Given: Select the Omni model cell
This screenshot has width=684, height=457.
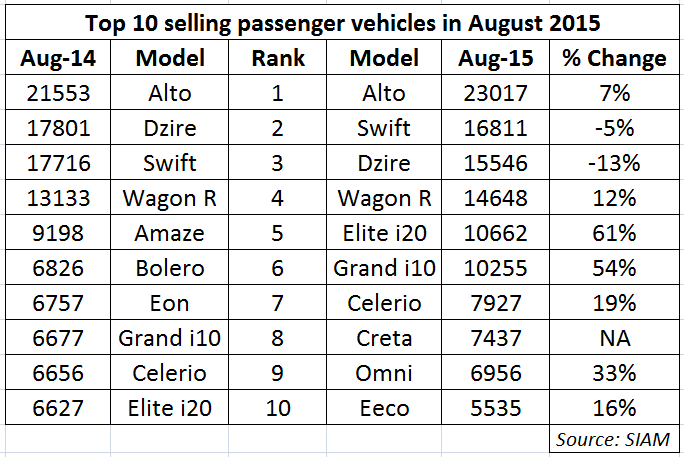Looking at the screenshot, I should pyautogui.click(x=392, y=373).
